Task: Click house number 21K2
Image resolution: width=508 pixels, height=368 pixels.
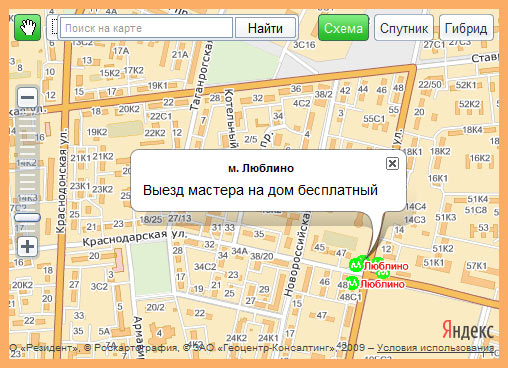Action: click(x=103, y=156)
